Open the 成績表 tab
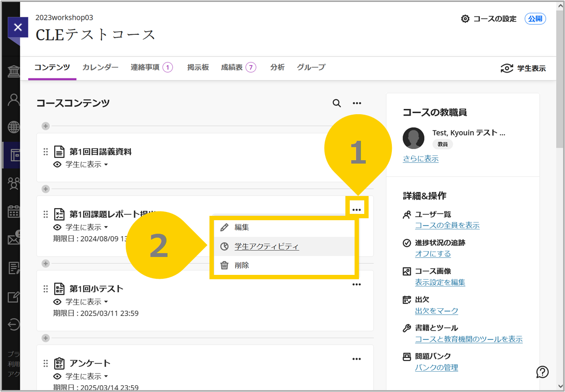 tap(238, 67)
